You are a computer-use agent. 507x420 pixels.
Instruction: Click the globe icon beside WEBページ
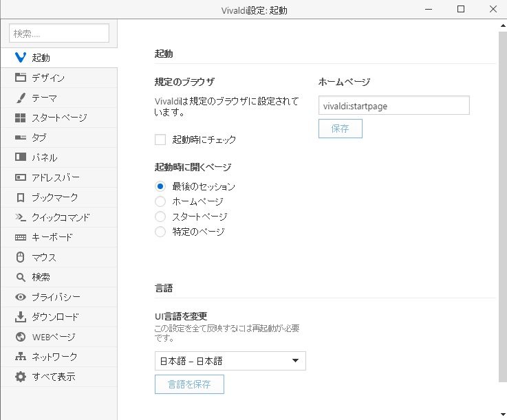click(x=21, y=337)
